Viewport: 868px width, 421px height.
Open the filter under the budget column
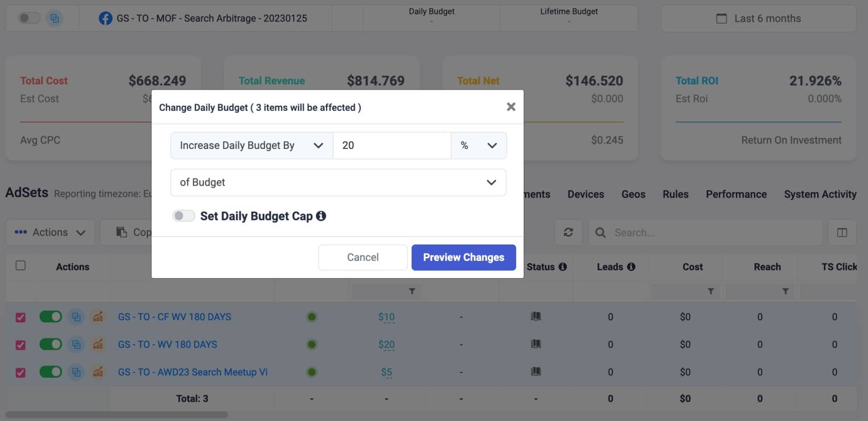click(x=412, y=291)
